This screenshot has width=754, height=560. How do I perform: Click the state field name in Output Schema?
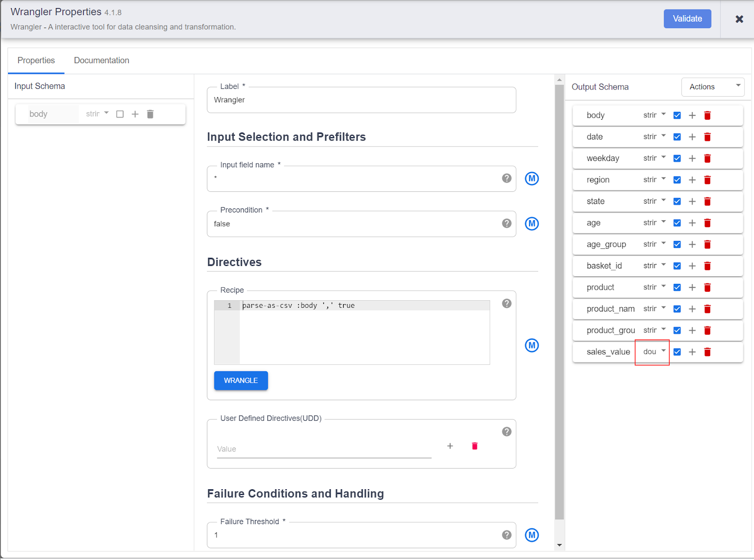pos(596,201)
